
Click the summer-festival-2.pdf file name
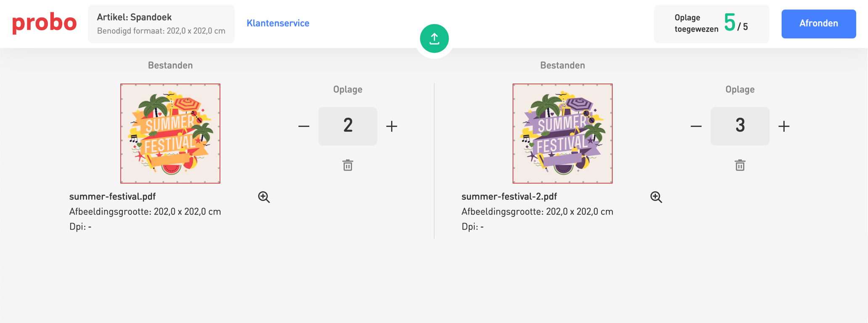coord(509,196)
